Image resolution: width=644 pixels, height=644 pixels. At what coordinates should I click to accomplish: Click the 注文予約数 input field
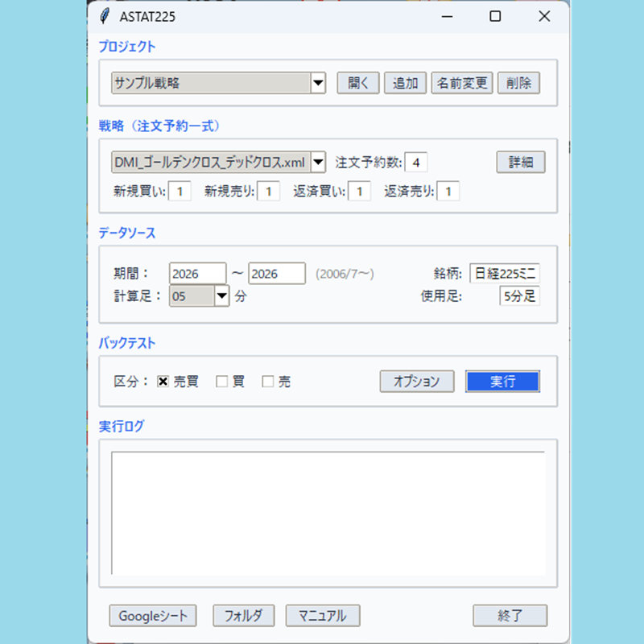pos(416,163)
